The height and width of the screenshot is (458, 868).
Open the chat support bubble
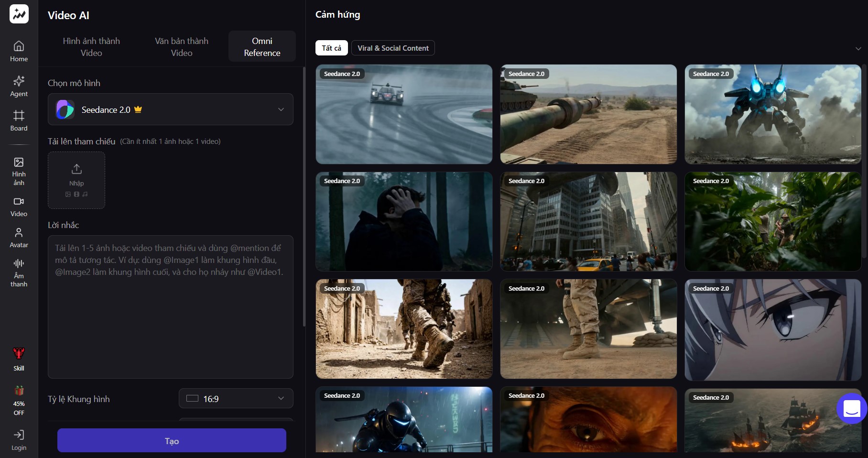click(x=851, y=409)
